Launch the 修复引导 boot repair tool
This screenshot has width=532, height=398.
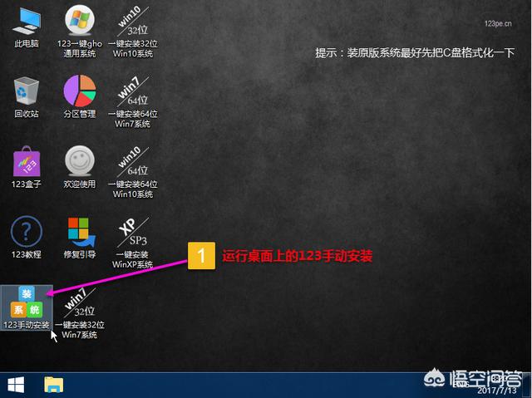click(81, 232)
